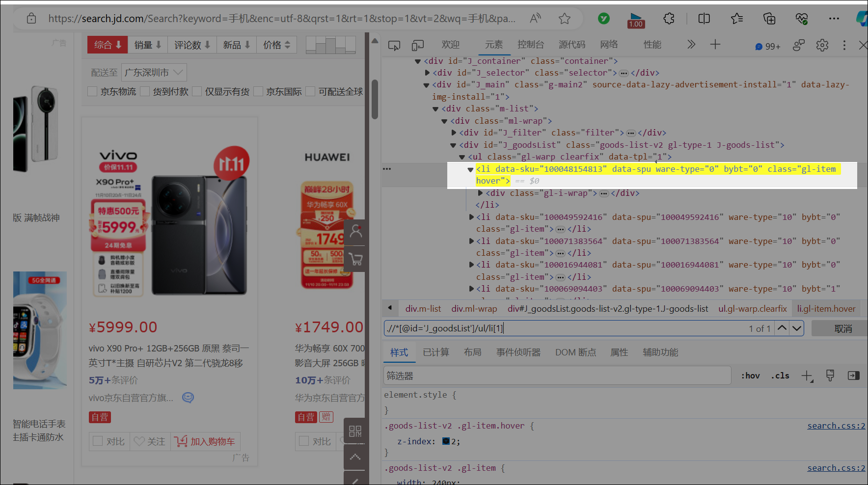Open the green Y extension icon

pyautogui.click(x=604, y=19)
